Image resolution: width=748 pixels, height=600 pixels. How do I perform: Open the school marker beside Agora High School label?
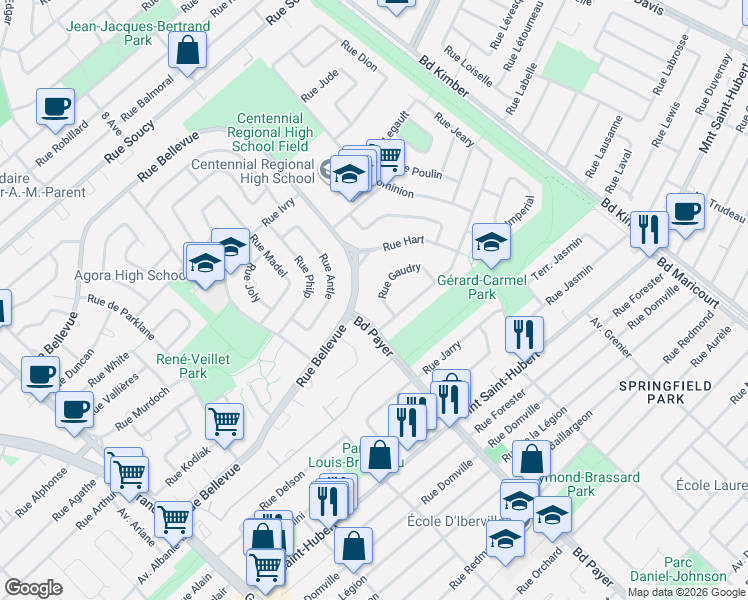point(205,262)
